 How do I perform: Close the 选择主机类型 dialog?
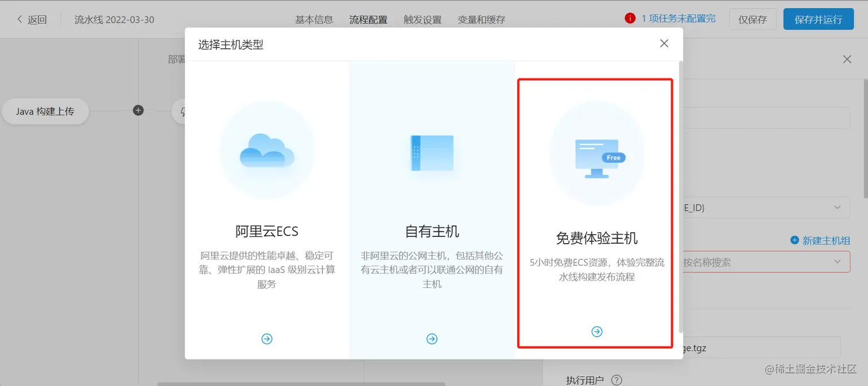(664, 44)
